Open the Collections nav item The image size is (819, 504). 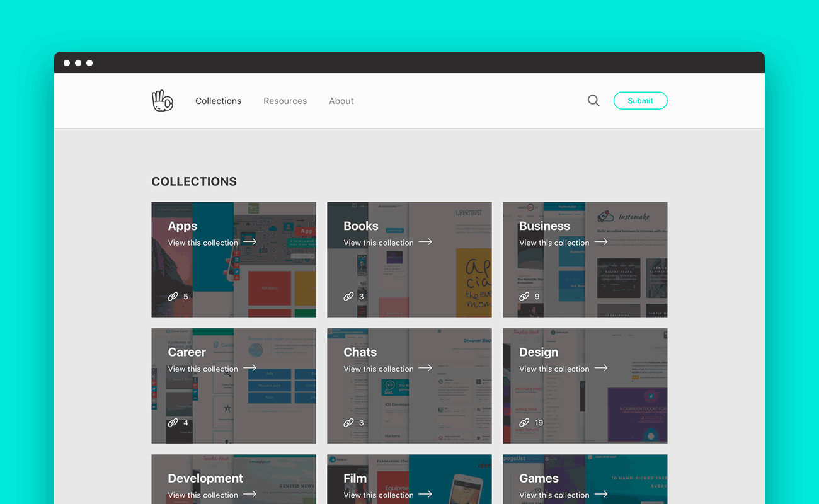click(x=219, y=101)
